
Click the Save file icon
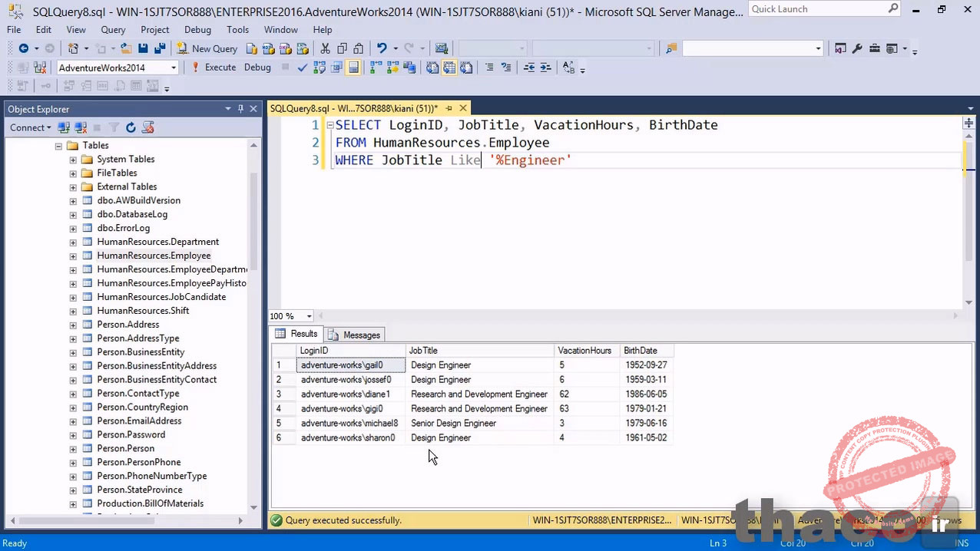[x=143, y=48]
